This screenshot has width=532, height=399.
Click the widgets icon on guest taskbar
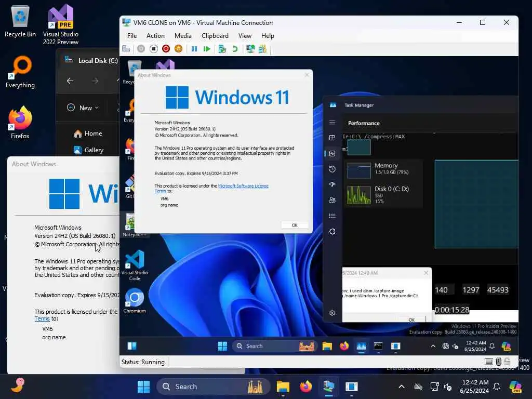tap(132, 345)
